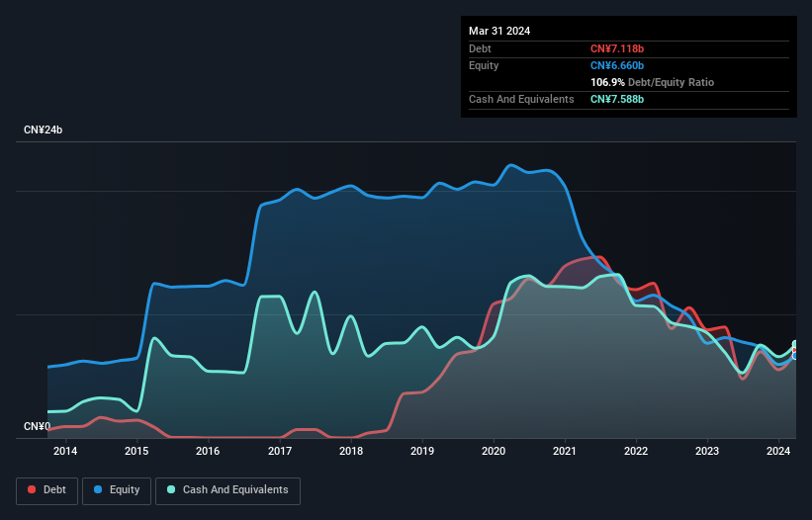Click the Cash value CN¥7.588b

pos(617,99)
